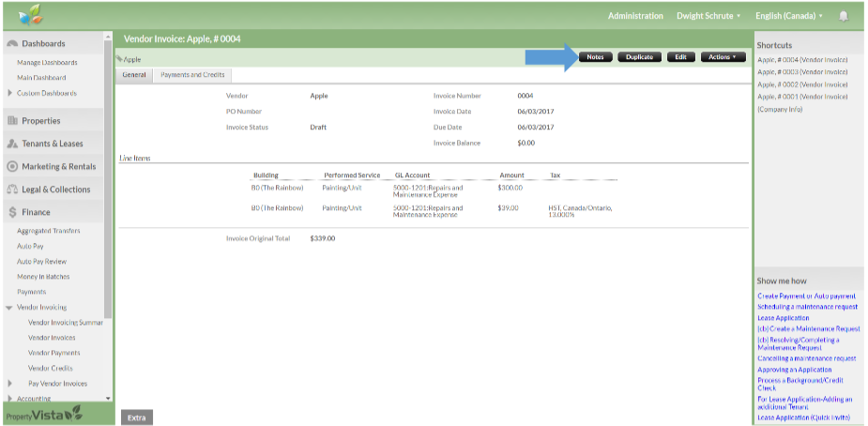868x426 pixels.
Task: Click the Notes button
Action: tap(595, 57)
